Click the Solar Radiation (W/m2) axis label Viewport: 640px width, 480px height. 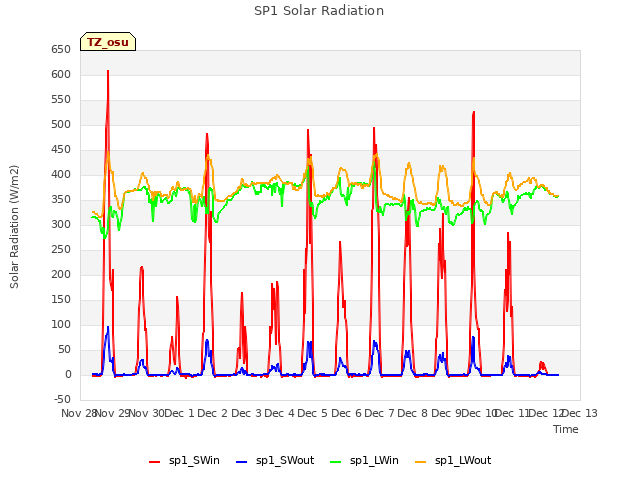point(14,227)
